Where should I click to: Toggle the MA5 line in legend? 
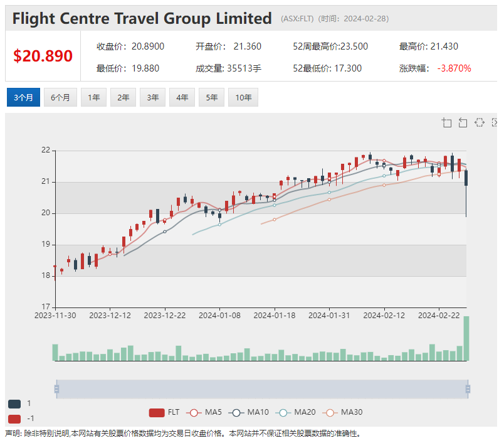tap(204, 412)
